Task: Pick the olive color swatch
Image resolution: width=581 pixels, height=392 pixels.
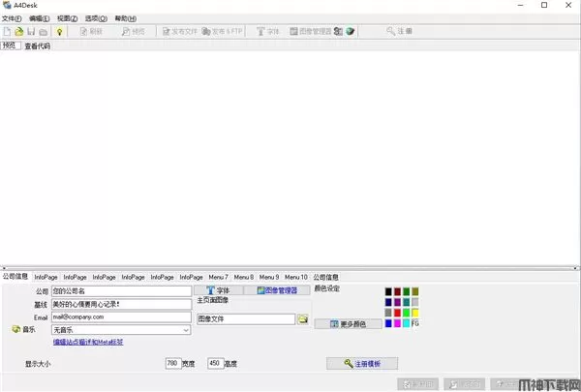Action: pos(415,291)
